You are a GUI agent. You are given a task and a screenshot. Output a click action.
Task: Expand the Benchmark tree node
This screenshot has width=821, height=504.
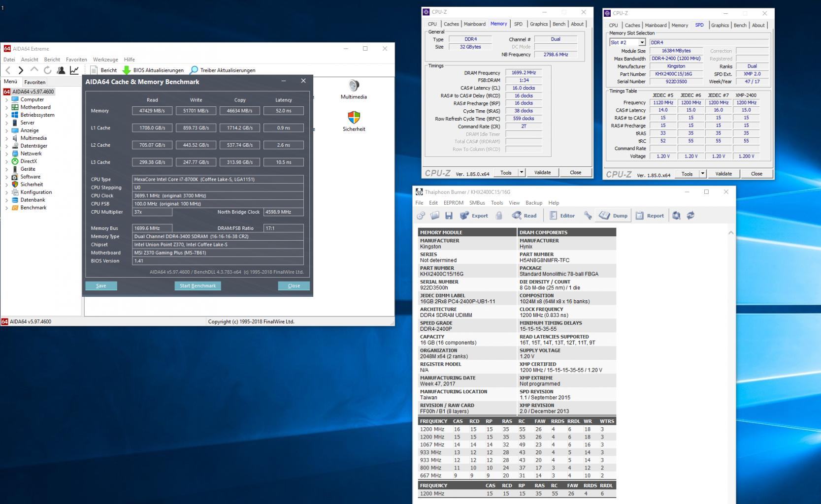(6, 208)
